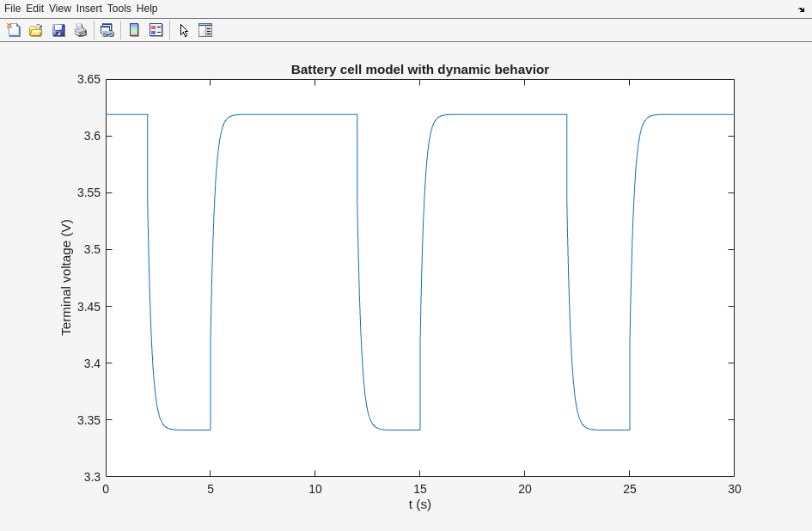812x531 pixels.
Task: Click the New Figure toolbar icon
Action: tap(14, 30)
